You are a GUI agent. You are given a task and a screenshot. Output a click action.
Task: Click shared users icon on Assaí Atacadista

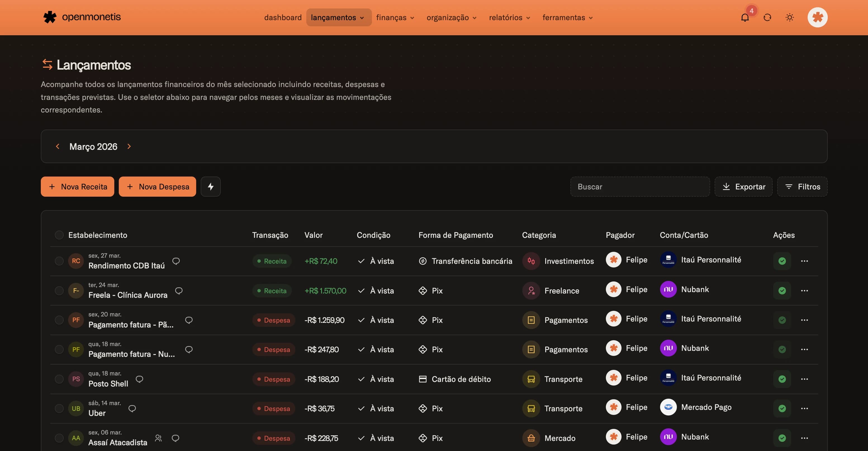(158, 438)
